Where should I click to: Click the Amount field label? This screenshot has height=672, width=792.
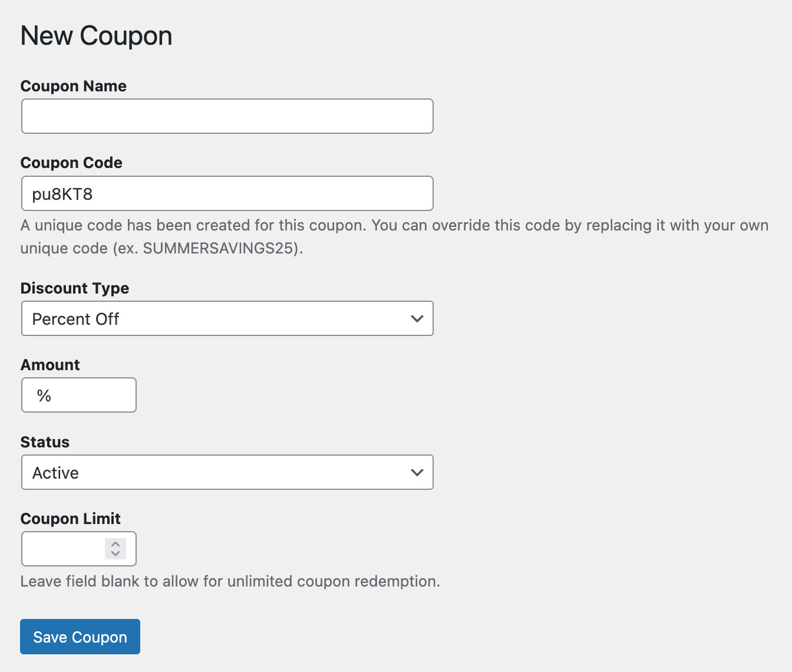(50, 364)
